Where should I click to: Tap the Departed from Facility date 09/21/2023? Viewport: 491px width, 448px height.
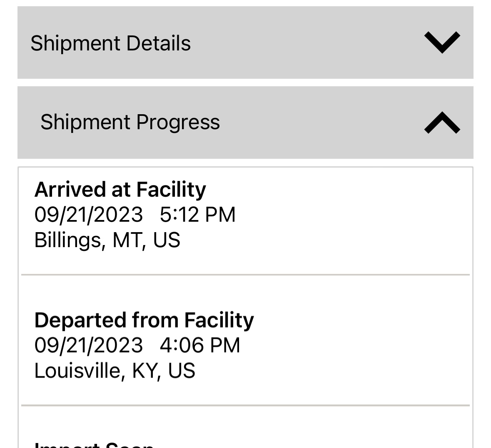[x=88, y=345]
